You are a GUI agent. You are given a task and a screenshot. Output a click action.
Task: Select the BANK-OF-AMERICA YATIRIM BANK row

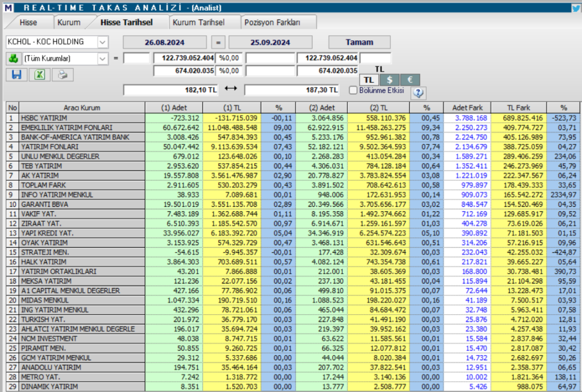click(x=293, y=137)
